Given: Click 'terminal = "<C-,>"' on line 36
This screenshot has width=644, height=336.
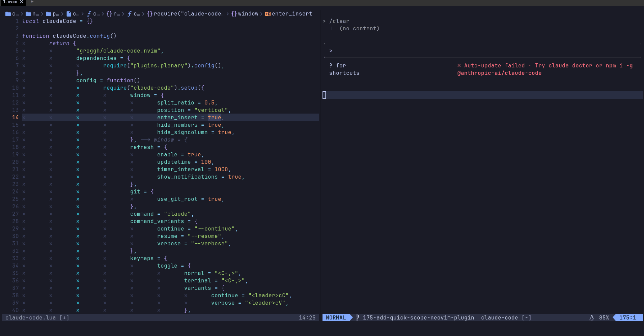Looking at the screenshot, I should 215,281.
